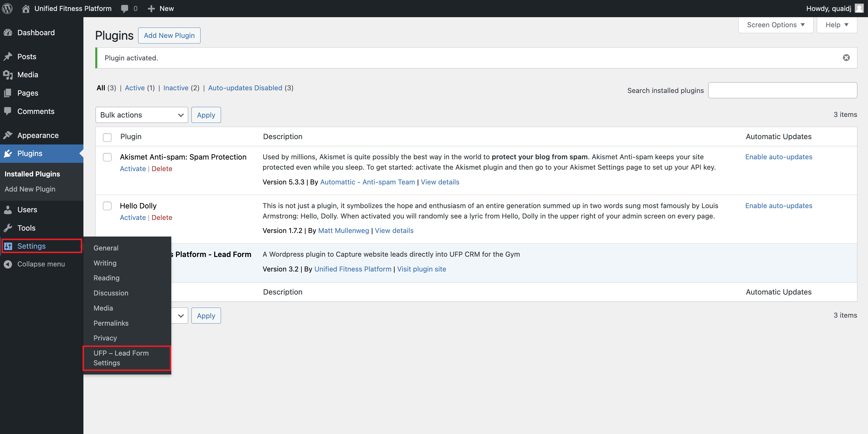Toggle the select-all plugins header checkbox

(x=107, y=137)
